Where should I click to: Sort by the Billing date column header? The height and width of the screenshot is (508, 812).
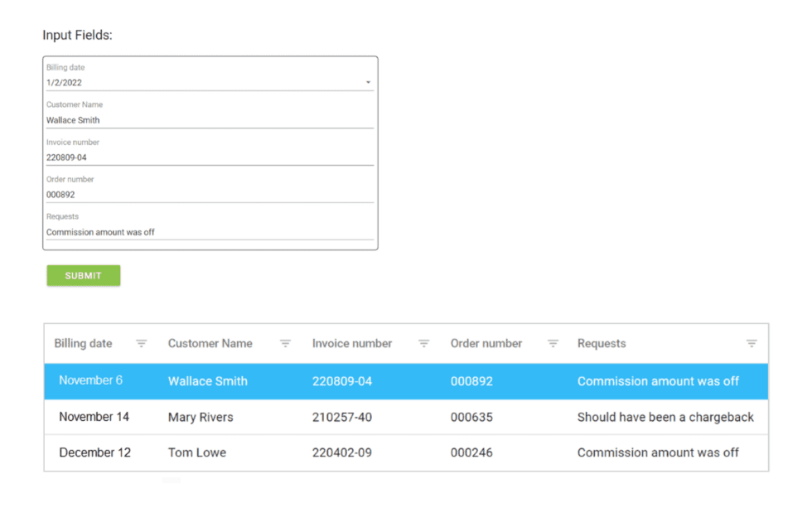pos(83,342)
